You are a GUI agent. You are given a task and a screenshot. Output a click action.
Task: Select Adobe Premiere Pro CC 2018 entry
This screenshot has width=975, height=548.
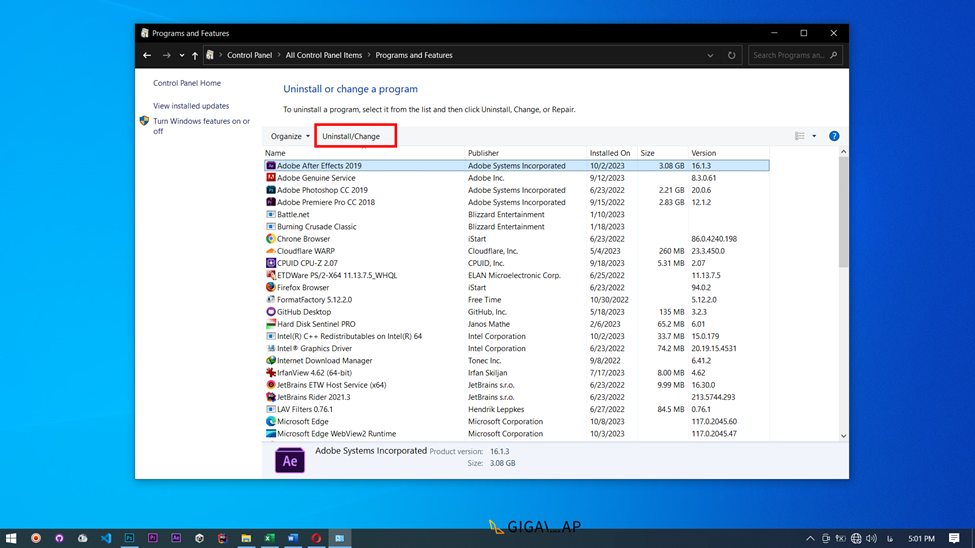(x=326, y=202)
